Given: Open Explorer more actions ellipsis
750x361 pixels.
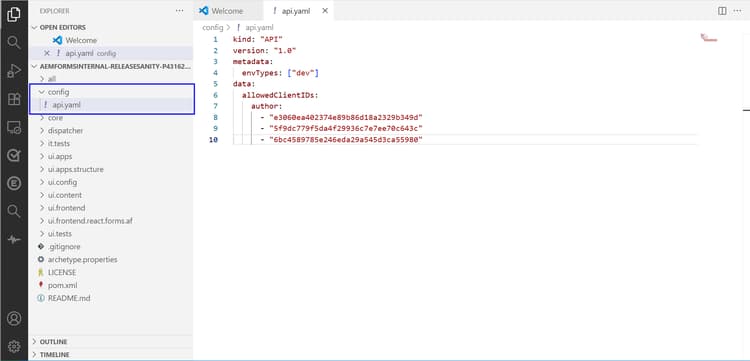Looking at the screenshot, I should pyautogui.click(x=179, y=11).
